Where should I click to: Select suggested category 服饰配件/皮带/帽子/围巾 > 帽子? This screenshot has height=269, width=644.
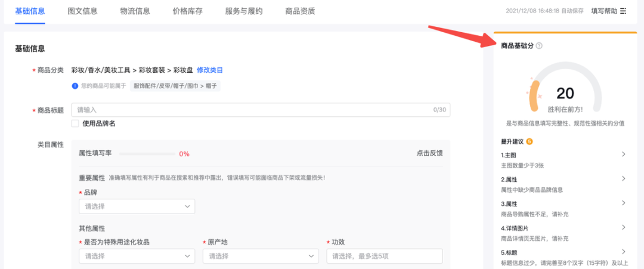click(x=175, y=86)
